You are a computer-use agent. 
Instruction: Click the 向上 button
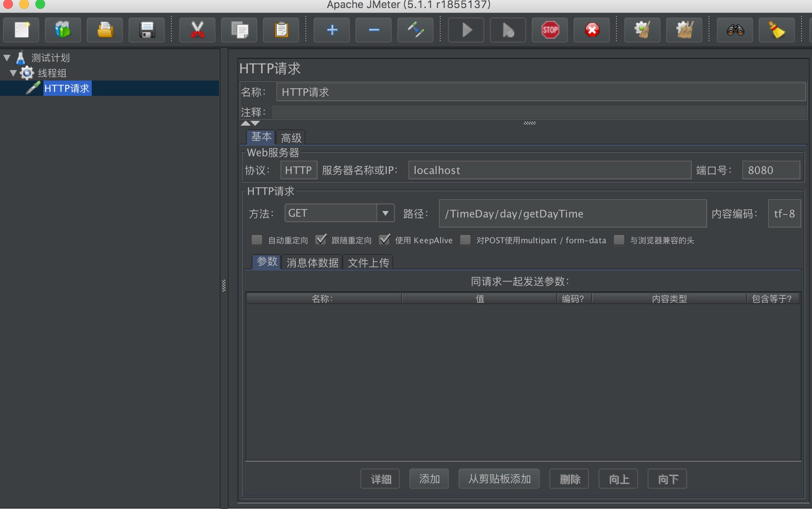618,479
